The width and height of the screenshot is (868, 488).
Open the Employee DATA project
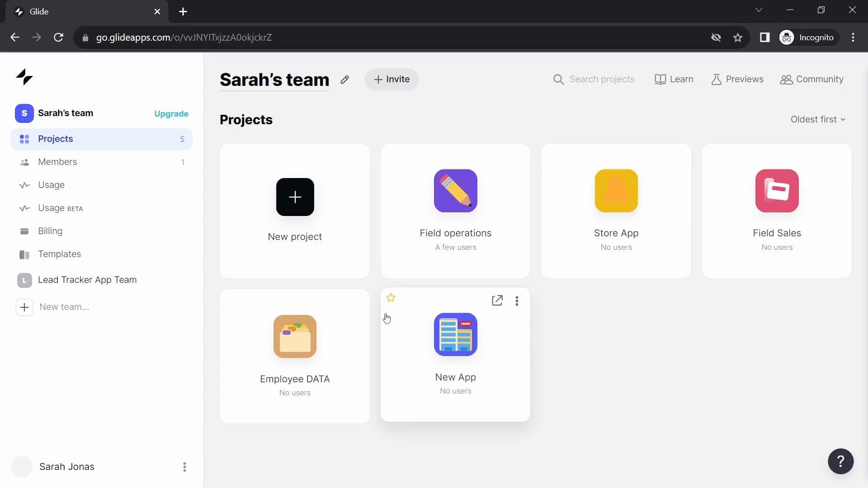pos(295,337)
